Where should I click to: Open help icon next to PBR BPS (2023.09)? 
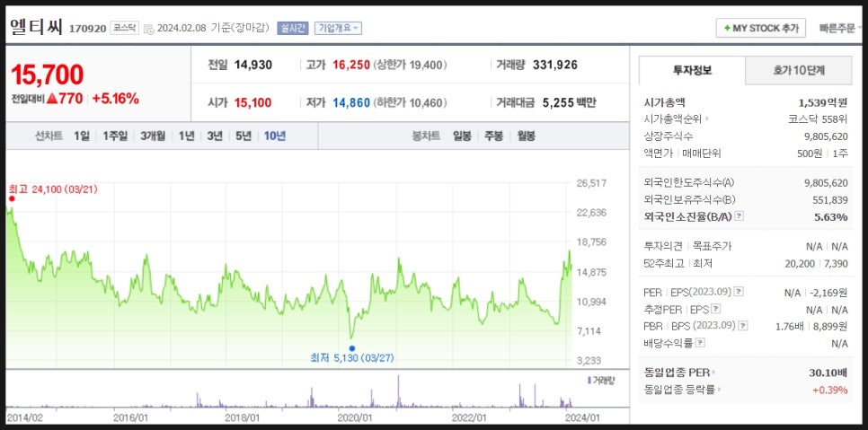click(743, 326)
